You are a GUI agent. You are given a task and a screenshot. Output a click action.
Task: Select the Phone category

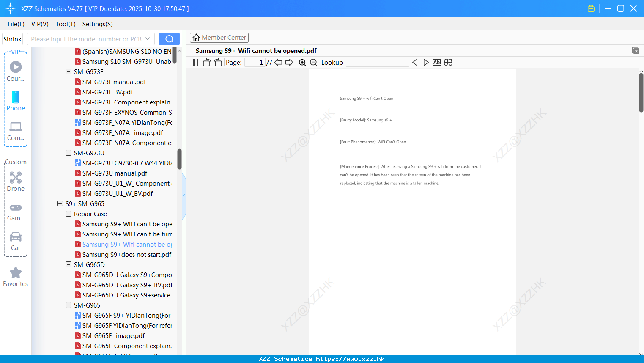click(x=16, y=101)
